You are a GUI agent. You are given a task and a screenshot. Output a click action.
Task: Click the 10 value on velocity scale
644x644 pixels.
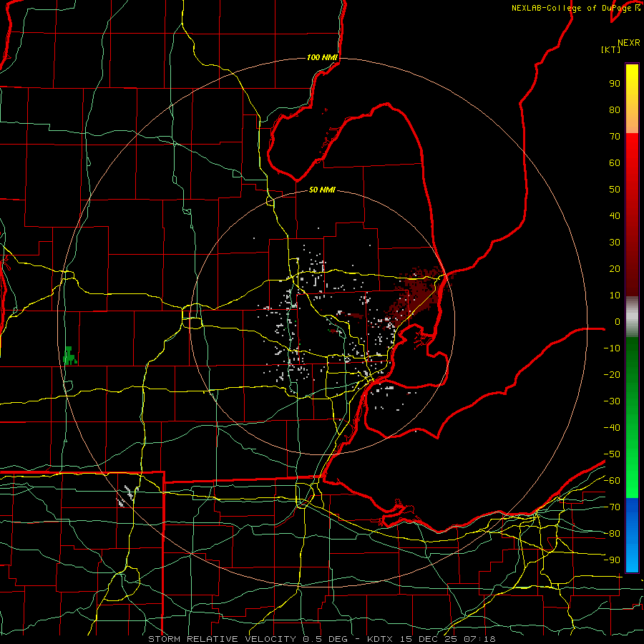615,296
